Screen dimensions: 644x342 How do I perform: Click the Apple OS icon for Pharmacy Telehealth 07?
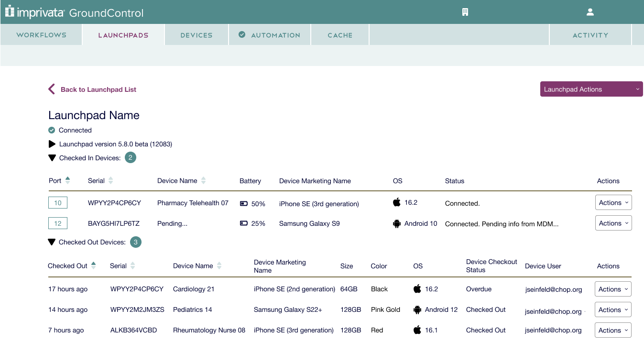[x=397, y=202]
